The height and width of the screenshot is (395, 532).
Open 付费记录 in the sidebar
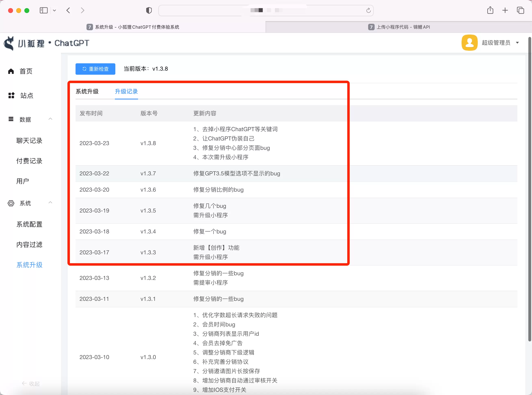(29, 161)
